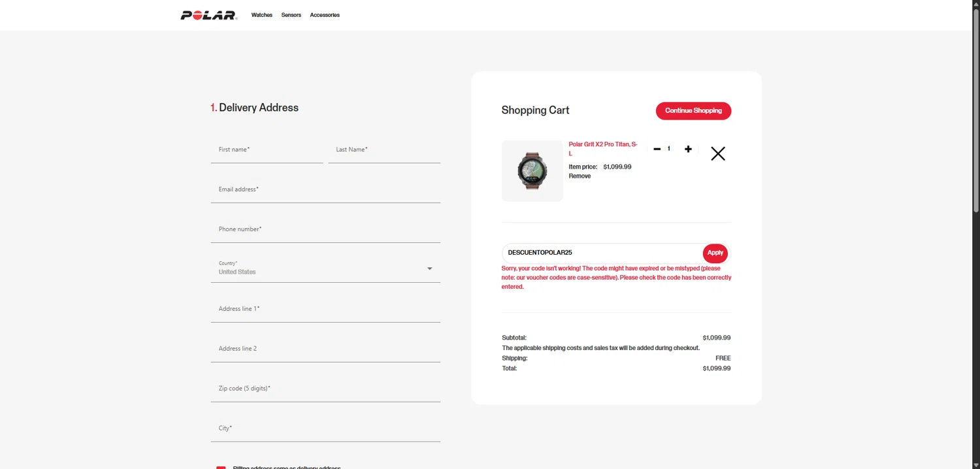Click the Subtotal amount $1,099.99
980x469 pixels.
(717, 338)
